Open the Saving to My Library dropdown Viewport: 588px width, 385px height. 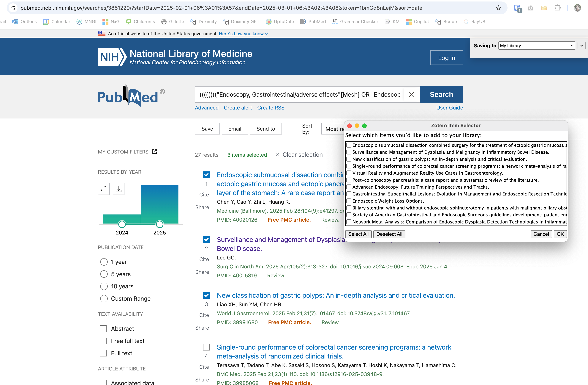point(536,46)
